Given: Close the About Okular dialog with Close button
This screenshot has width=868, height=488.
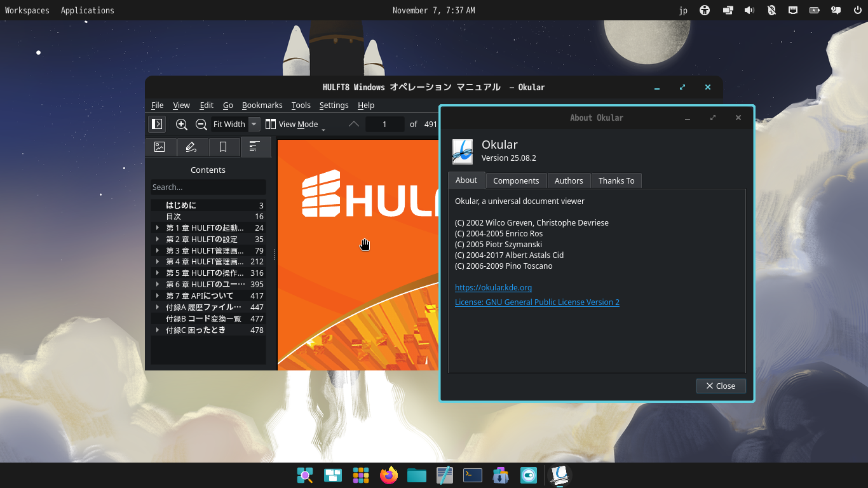Looking at the screenshot, I should coord(721,386).
